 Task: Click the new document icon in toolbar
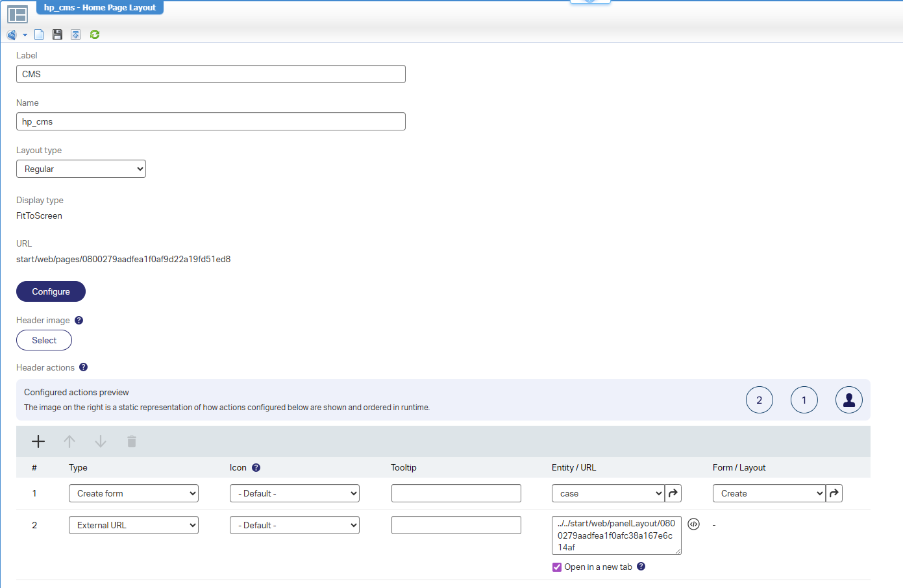39,34
